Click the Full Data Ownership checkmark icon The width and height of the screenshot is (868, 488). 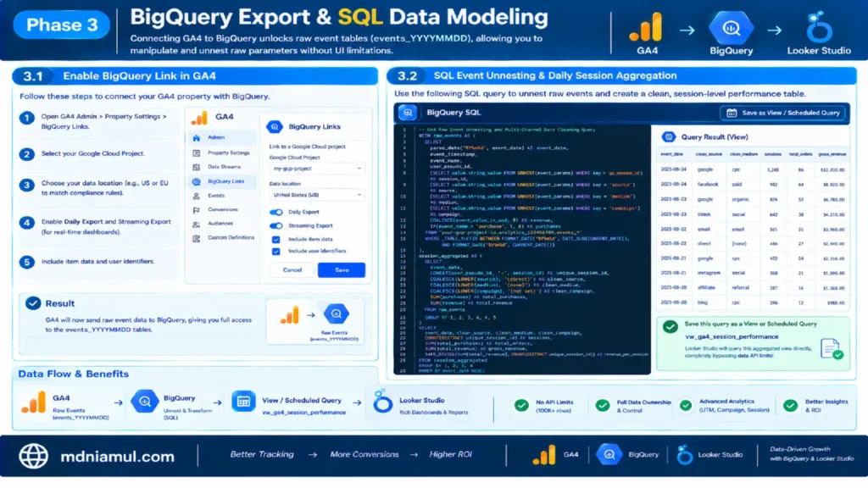[603, 406]
